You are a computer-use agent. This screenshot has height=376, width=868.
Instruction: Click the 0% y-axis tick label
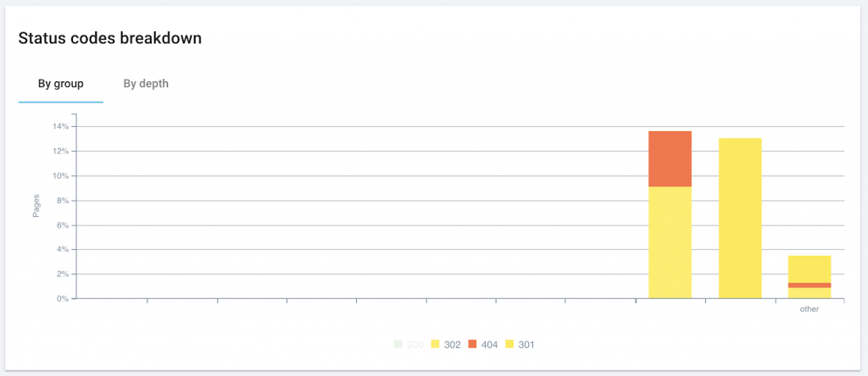tap(62, 298)
